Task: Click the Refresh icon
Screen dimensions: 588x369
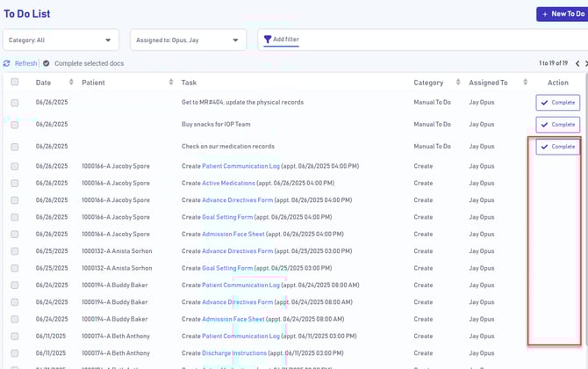Action: (x=6, y=63)
